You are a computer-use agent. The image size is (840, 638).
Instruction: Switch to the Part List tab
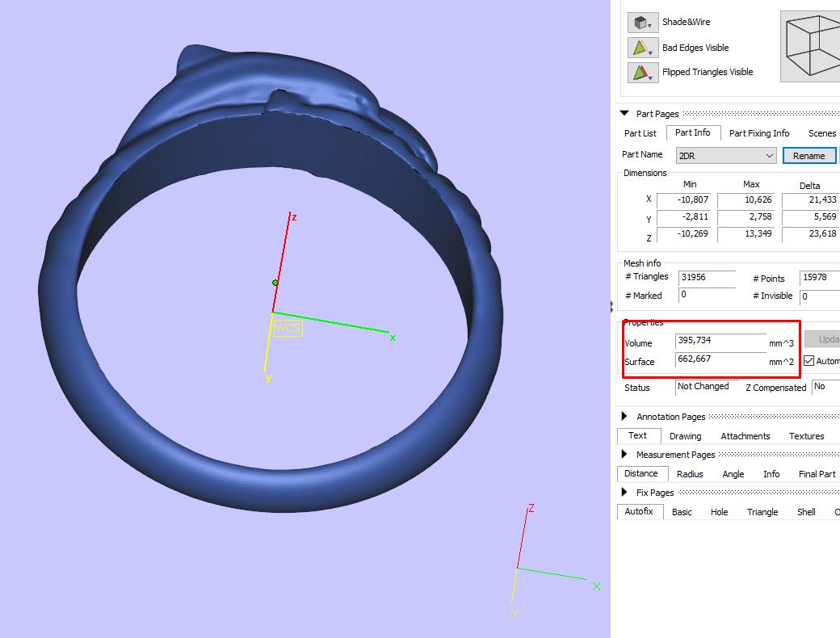click(640, 133)
